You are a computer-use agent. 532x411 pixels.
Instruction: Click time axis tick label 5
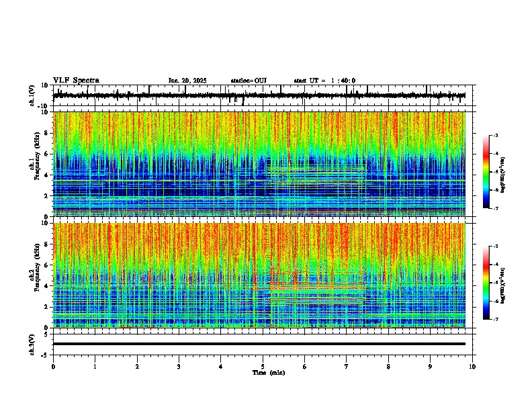tap(263, 367)
